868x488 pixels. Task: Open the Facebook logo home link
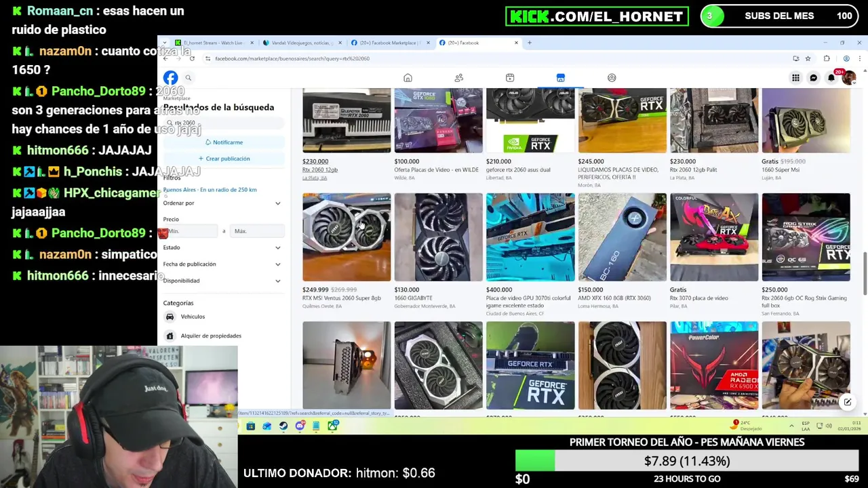pyautogui.click(x=170, y=78)
